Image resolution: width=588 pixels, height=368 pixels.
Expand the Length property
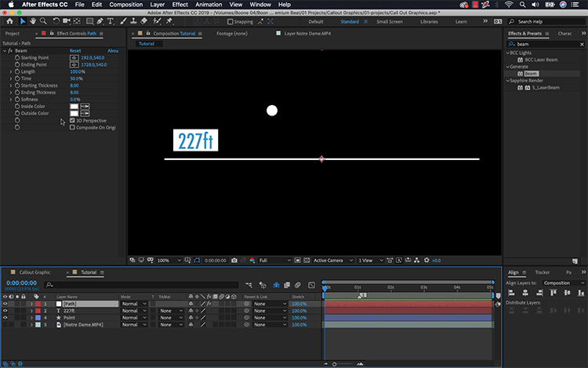point(11,71)
